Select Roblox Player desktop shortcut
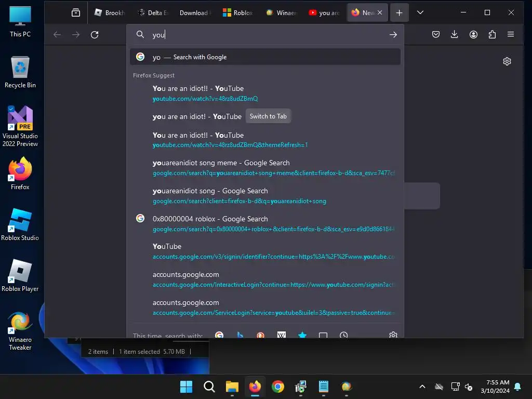Image resolution: width=532 pixels, height=399 pixels. coord(20,275)
